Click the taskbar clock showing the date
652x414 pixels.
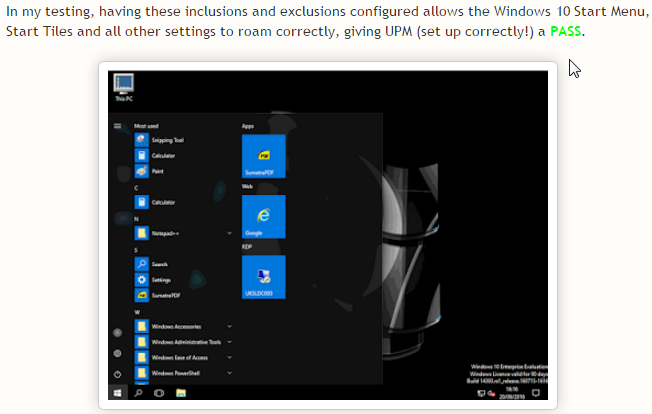(x=512, y=393)
